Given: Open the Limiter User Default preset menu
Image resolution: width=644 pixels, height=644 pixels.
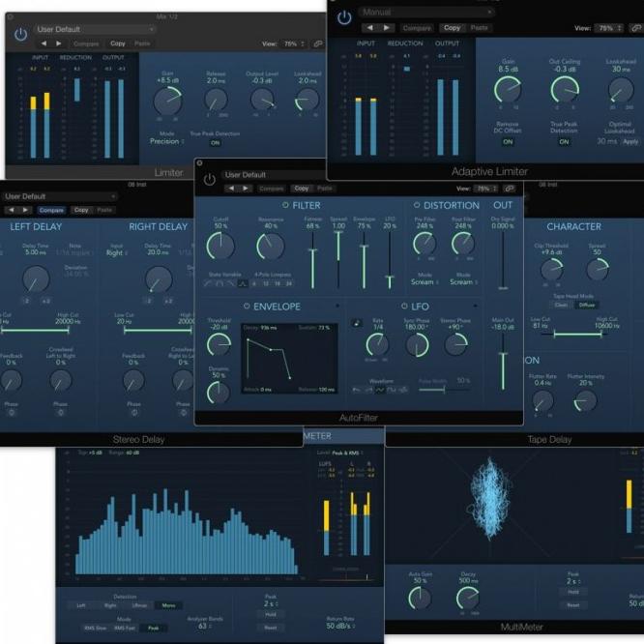Looking at the screenshot, I should [95, 30].
